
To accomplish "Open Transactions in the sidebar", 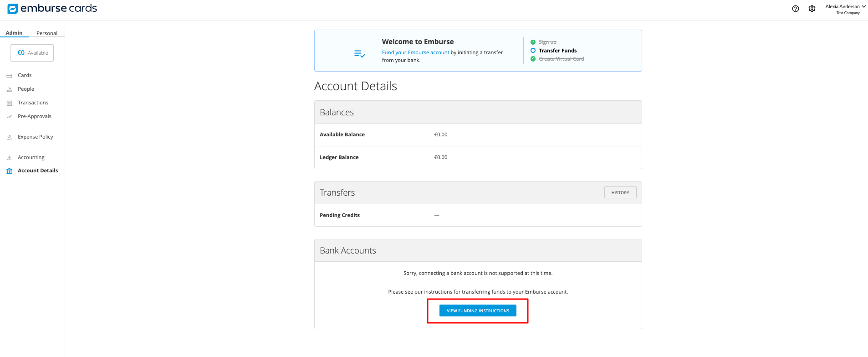I will 33,103.
